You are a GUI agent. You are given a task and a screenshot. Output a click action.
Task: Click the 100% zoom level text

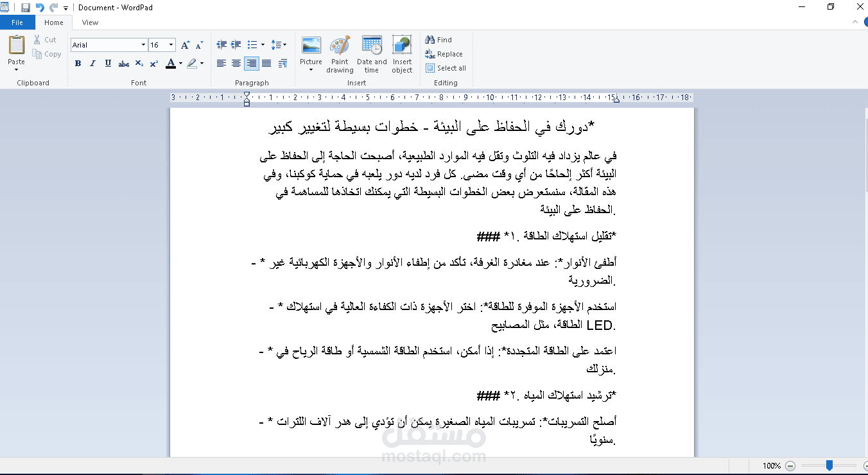tap(772, 465)
